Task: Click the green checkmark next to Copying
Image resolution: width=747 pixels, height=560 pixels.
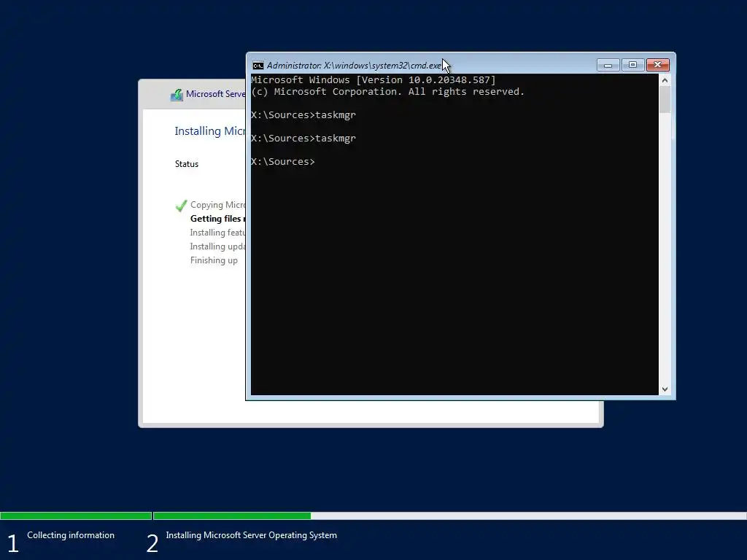Action: pyautogui.click(x=181, y=206)
